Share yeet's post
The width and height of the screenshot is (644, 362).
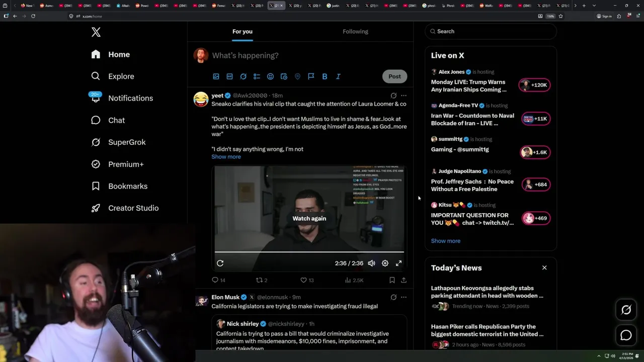pos(404,280)
